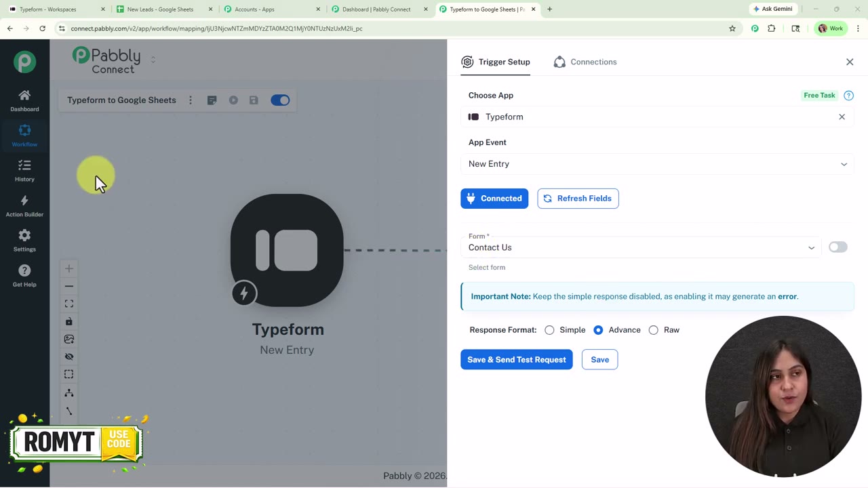The width and height of the screenshot is (868, 488).
Task: Zoom out on the canvas
Action: pyautogui.click(x=68, y=286)
